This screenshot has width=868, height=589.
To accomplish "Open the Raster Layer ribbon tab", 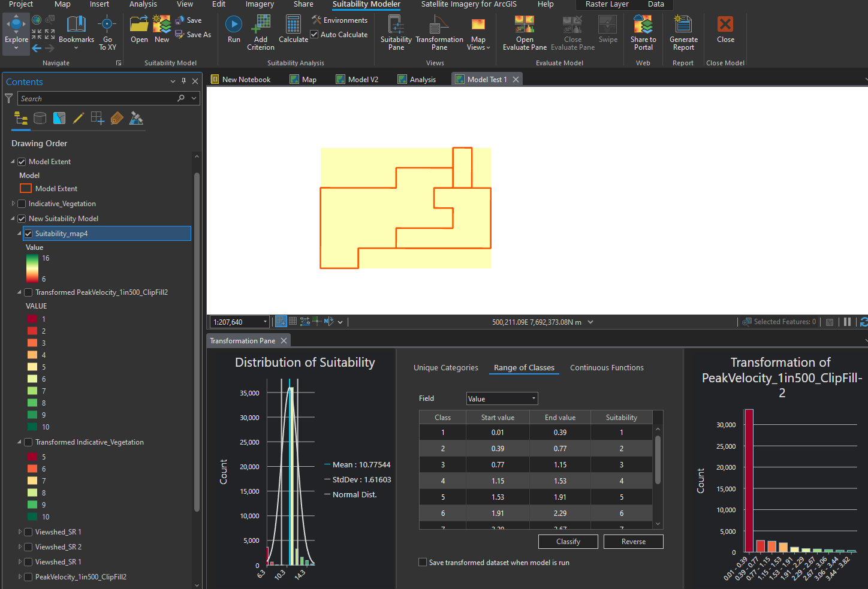I will click(607, 4).
